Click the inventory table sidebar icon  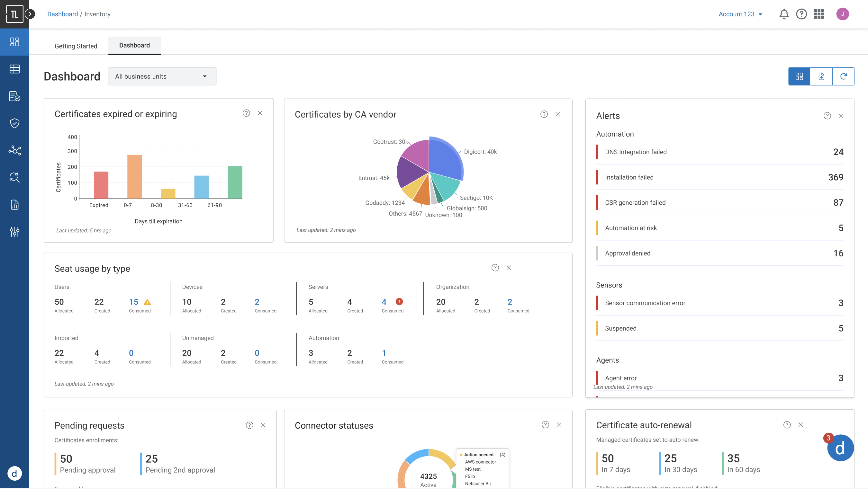[x=14, y=69]
